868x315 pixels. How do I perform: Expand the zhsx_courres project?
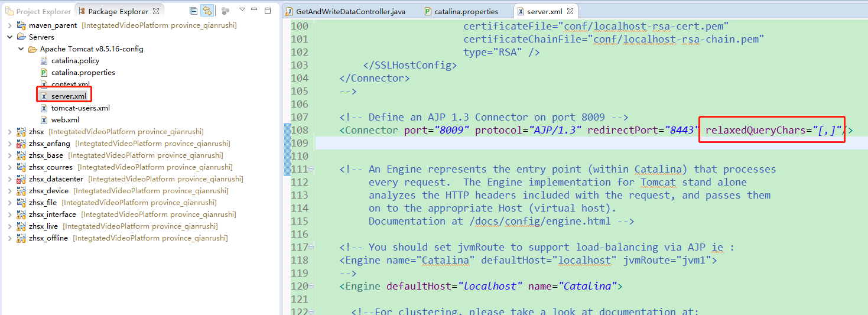[x=10, y=167]
